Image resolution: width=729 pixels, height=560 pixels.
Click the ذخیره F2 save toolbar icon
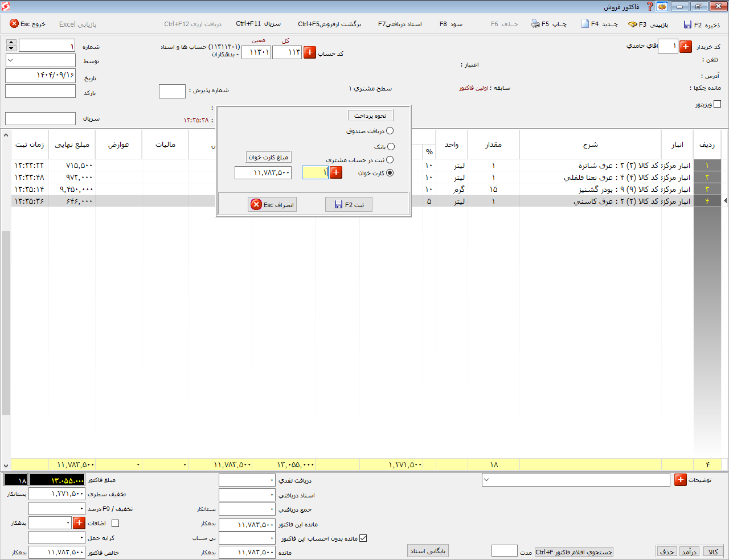pos(688,24)
